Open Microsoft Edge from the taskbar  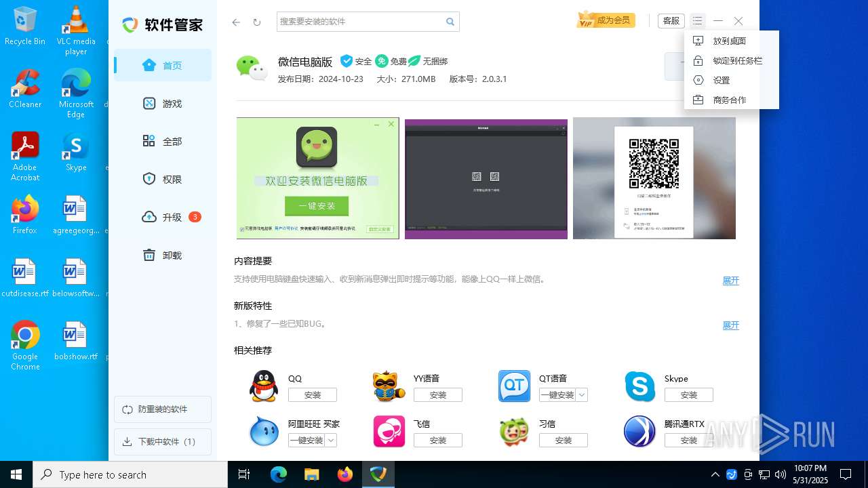click(x=279, y=474)
